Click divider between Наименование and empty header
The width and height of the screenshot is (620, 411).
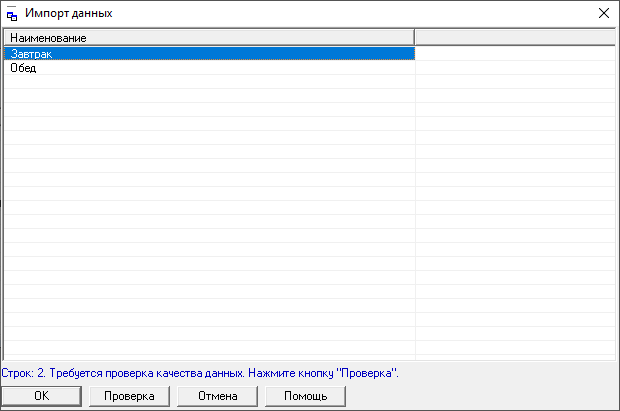point(414,38)
